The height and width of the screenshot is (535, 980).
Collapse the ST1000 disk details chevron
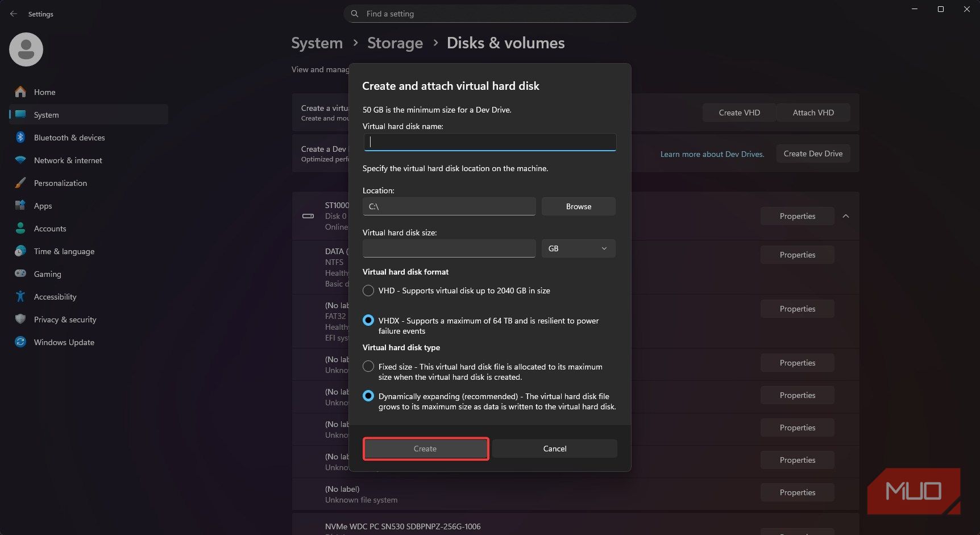click(x=846, y=216)
